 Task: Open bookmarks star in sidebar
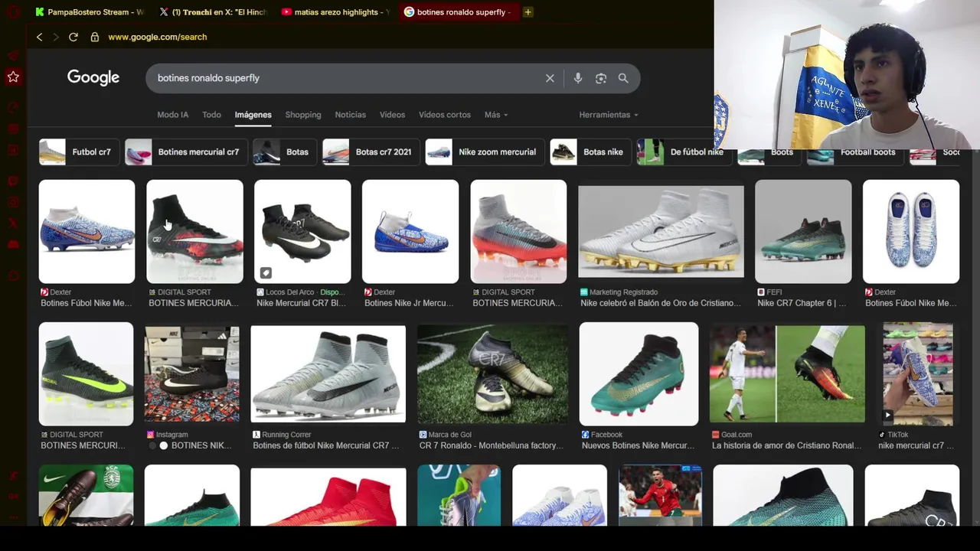tap(13, 77)
